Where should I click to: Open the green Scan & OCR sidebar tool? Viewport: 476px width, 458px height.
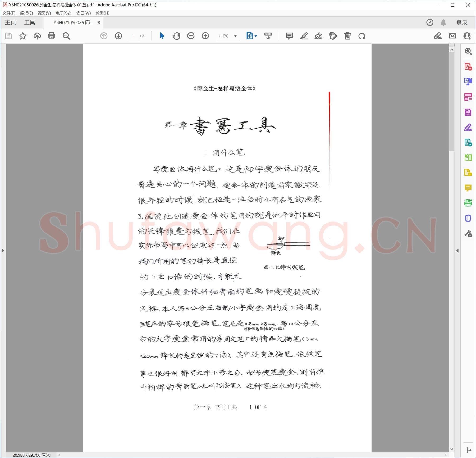[468, 203]
